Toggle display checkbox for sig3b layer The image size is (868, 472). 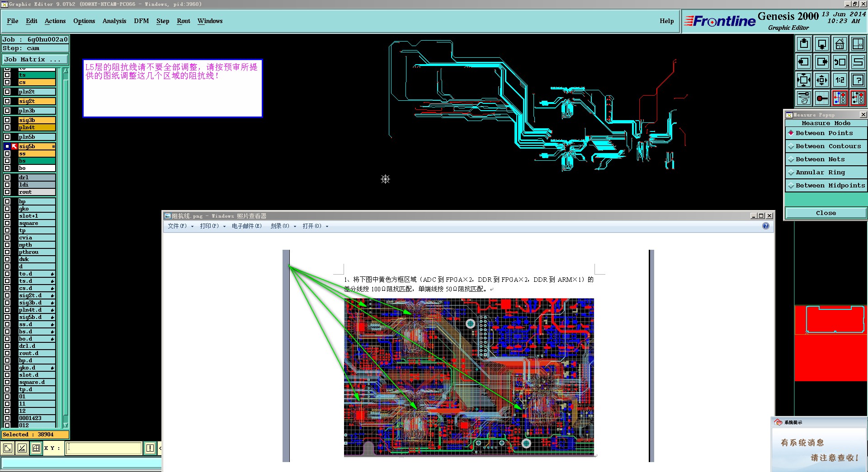point(7,120)
